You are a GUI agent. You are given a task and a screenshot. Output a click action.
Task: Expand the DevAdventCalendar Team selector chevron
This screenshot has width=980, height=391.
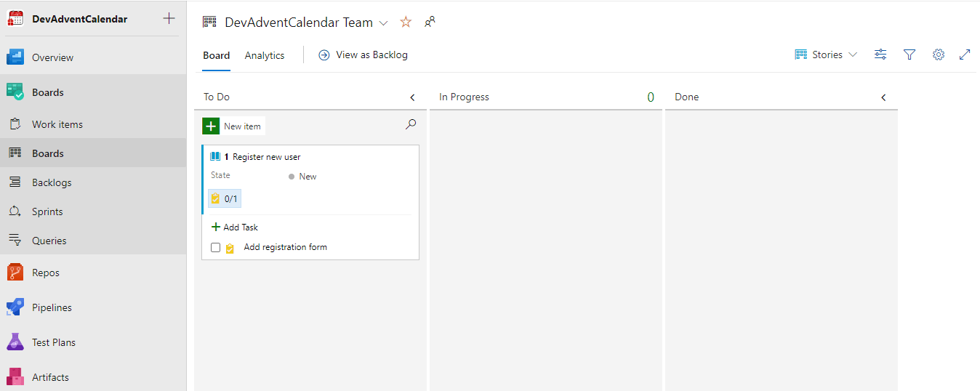[x=384, y=23]
